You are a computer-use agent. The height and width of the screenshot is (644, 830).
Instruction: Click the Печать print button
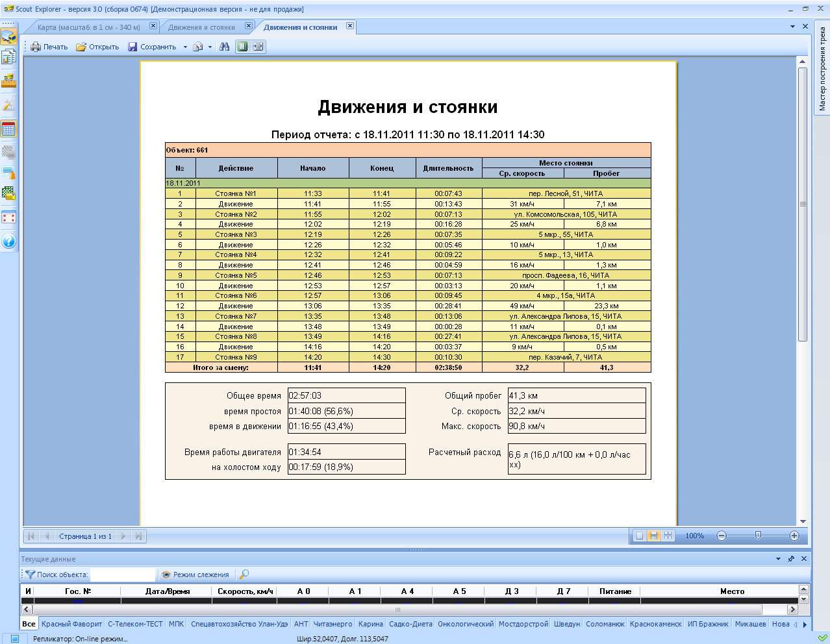[49, 47]
